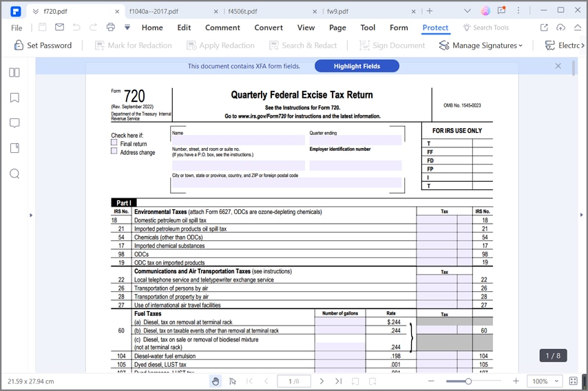Click the PDFelement app logo icon
This screenshot has height=391, width=588.
(x=15, y=11)
